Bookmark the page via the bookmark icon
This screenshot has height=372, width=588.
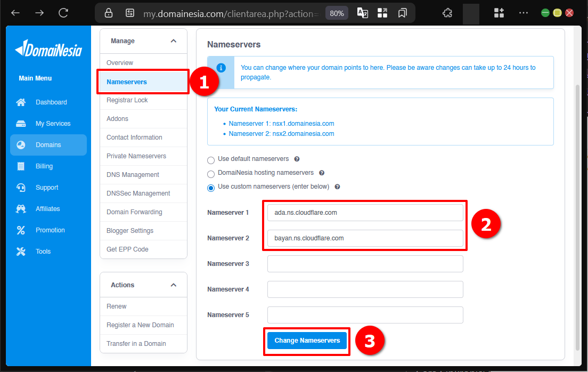402,13
